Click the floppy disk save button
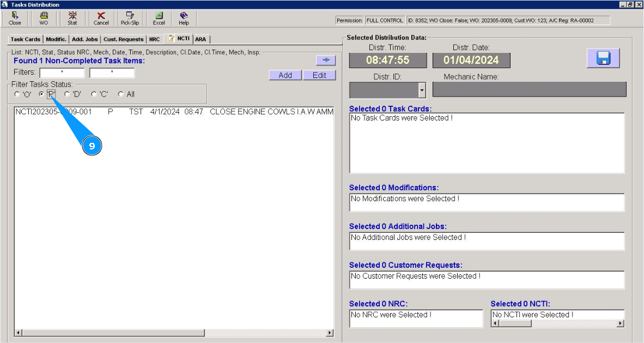The width and height of the screenshot is (644, 343). 603,58
